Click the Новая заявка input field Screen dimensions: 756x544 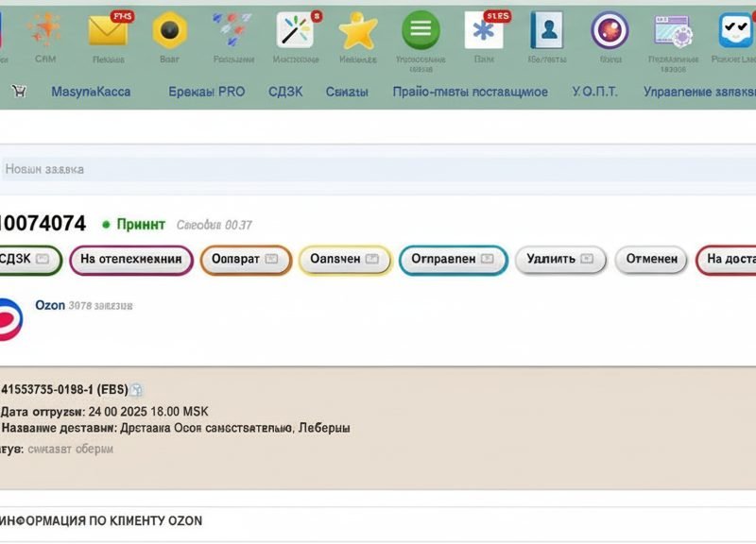378,169
